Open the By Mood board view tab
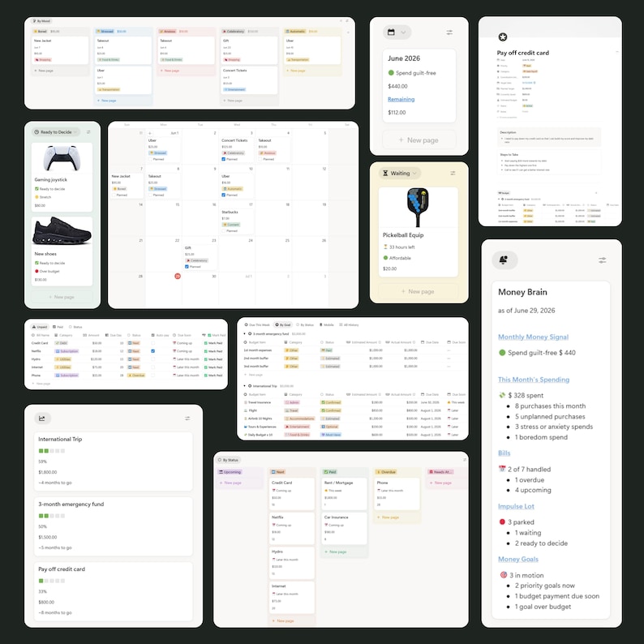The height and width of the screenshot is (644, 644). tap(41, 21)
